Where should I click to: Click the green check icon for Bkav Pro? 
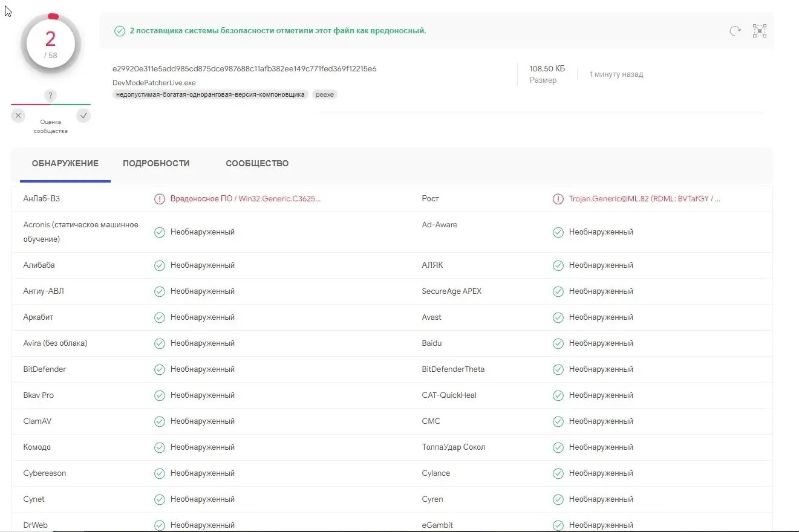click(160, 395)
